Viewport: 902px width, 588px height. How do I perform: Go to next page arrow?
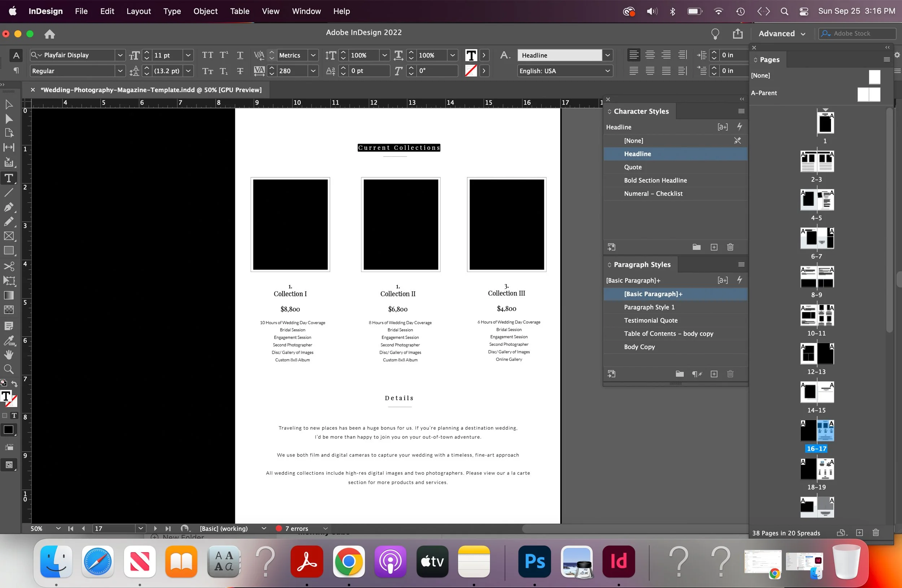pos(155,528)
